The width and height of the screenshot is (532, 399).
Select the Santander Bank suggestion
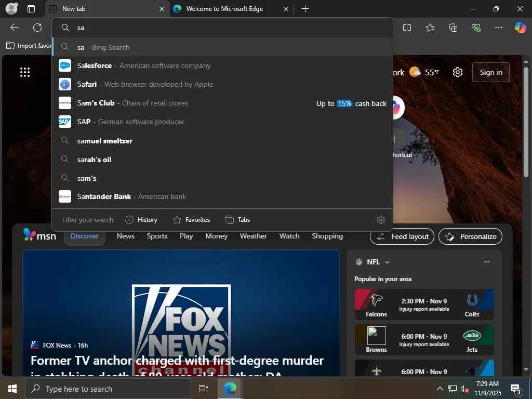222,197
